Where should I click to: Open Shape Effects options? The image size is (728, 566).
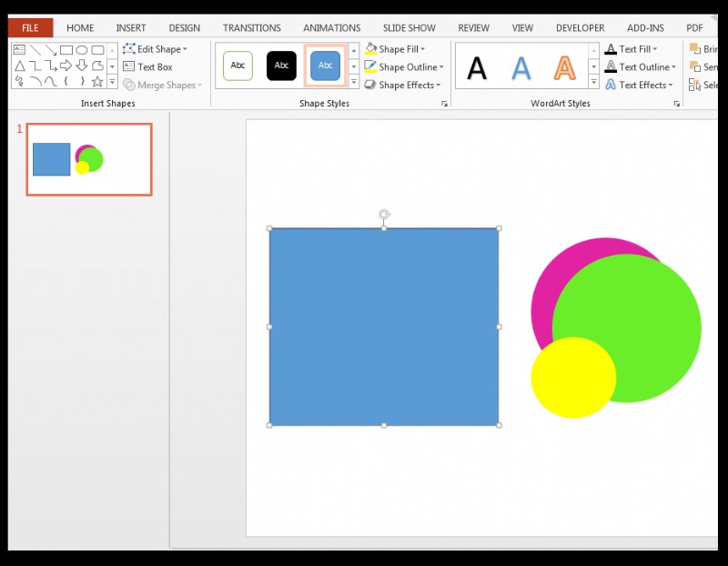(403, 85)
